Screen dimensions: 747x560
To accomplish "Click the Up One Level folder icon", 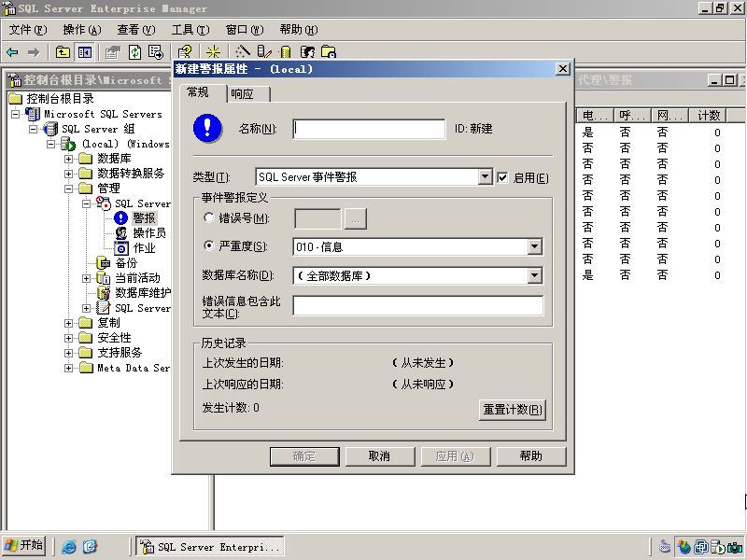I will click(x=63, y=52).
